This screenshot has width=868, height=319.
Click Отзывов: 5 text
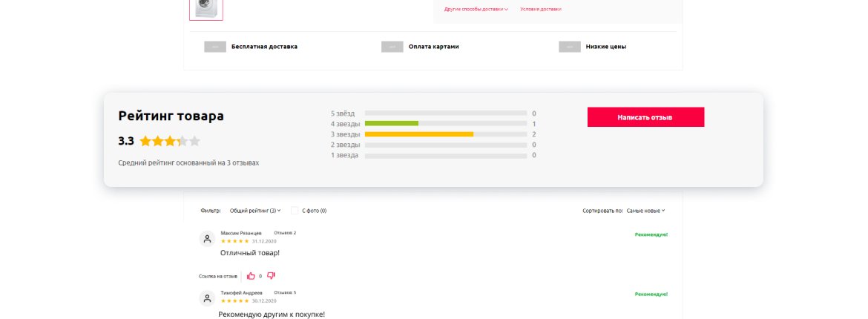(x=285, y=292)
